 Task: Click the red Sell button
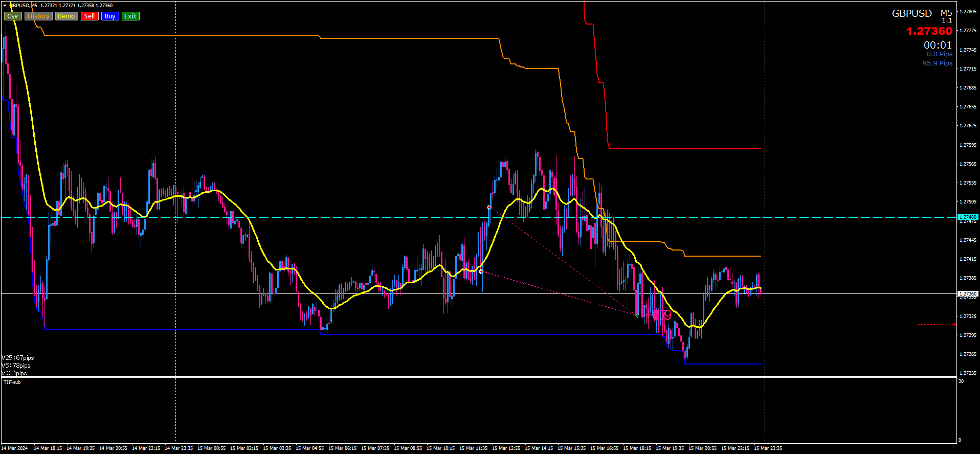point(90,16)
